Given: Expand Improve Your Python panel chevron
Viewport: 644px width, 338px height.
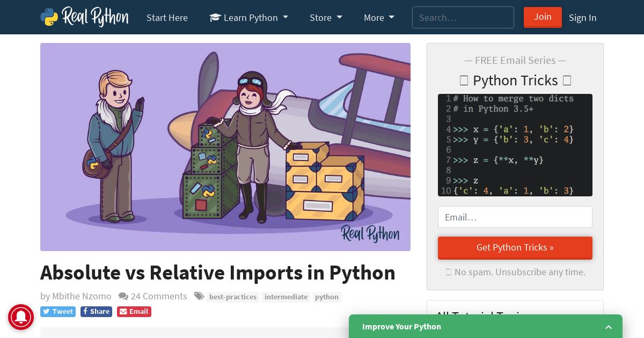Looking at the screenshot, I should 609,327.
